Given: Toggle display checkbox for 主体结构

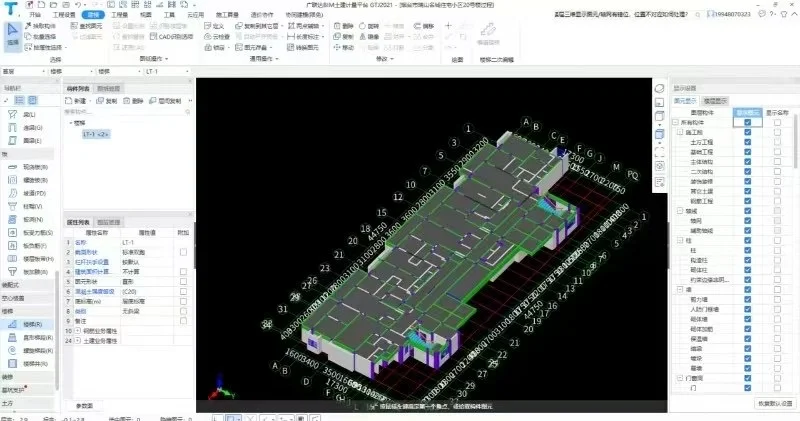Looking at the screenshot, I should point(747,162).
